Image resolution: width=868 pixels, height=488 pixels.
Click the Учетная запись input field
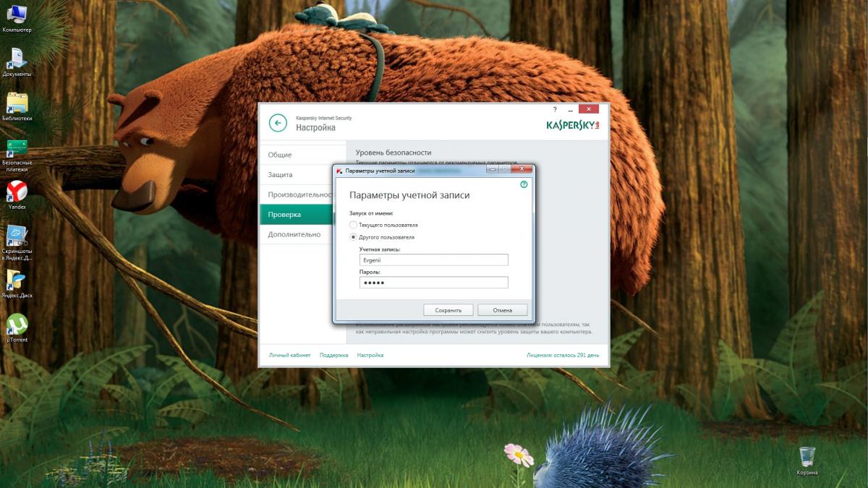tap(433, 260)
